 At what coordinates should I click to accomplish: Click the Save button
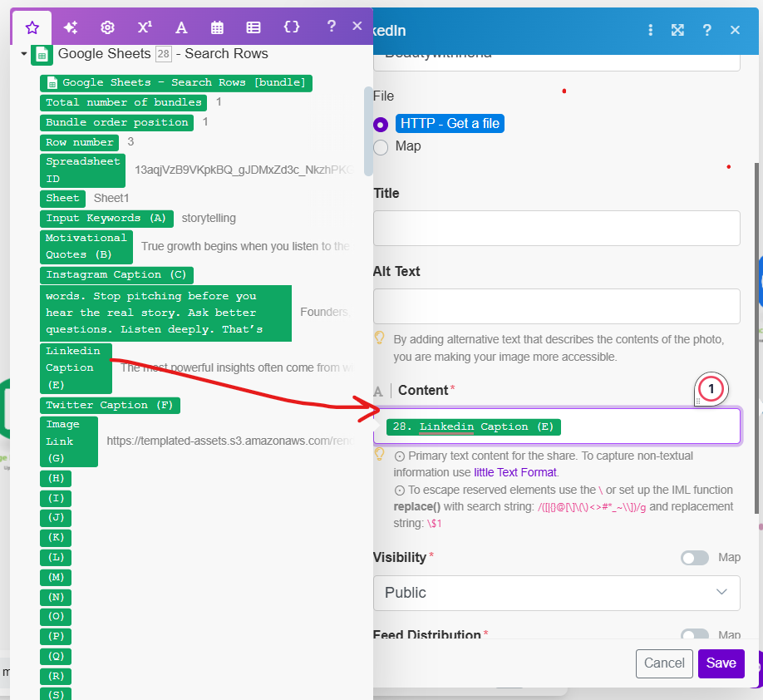(721, 663)
